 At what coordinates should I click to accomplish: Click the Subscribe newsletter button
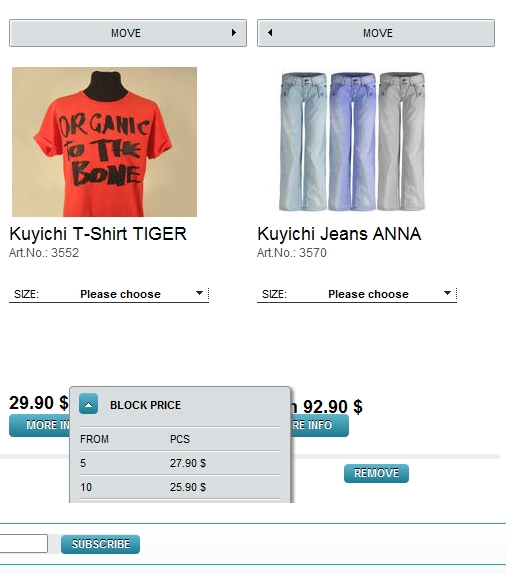[x=100, y=544]
